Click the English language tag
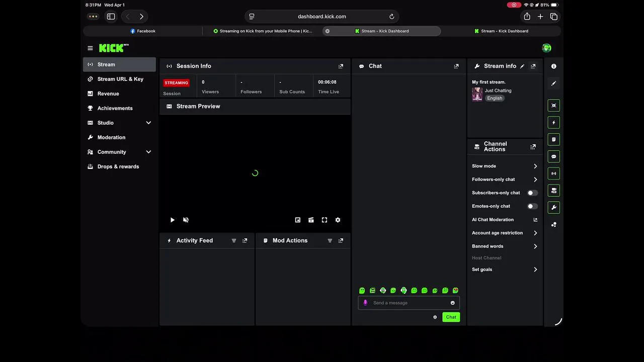Image resolution: width=644 pixels, height=362 pixels. [495, 98]
